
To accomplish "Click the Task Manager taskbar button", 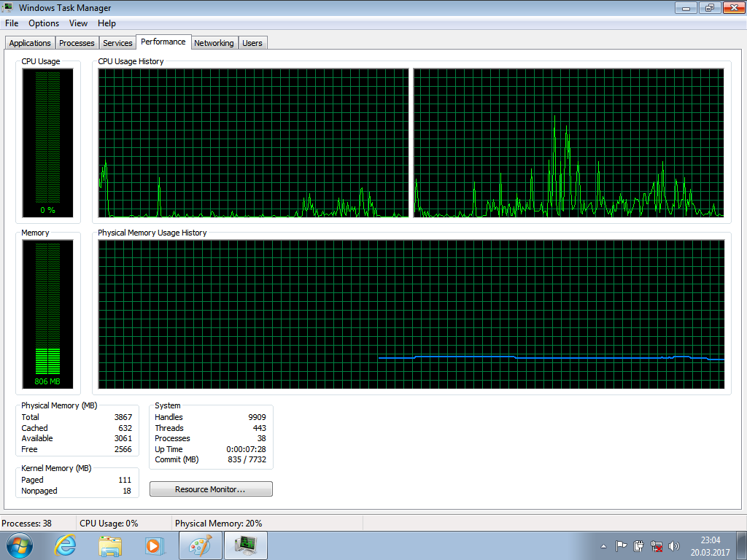I will pyautogui.click(x=246, y=545).
